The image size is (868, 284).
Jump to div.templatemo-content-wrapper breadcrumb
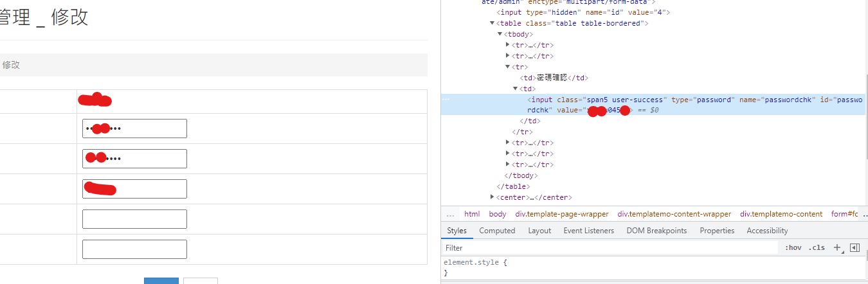[x=674, y=214]
